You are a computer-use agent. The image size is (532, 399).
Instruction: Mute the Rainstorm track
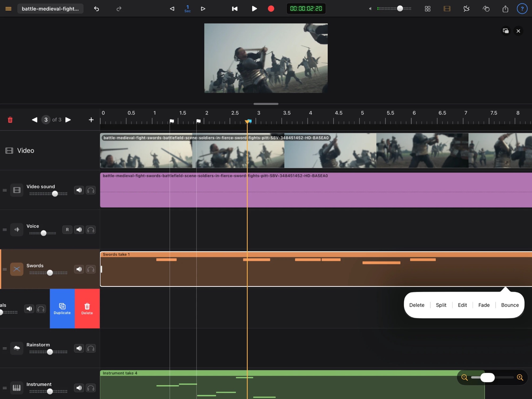click(79, 348)
